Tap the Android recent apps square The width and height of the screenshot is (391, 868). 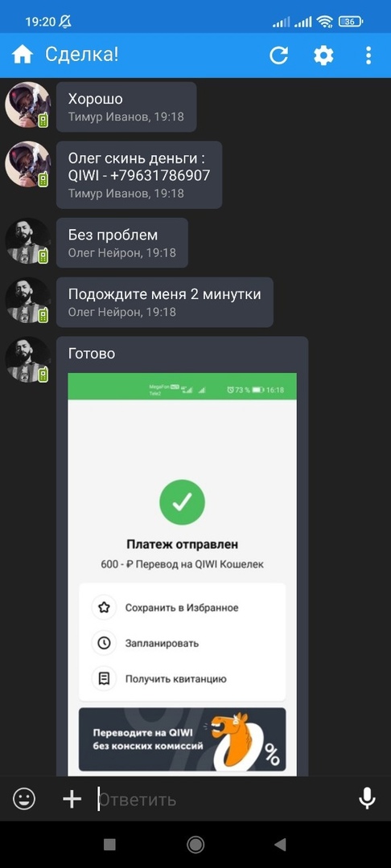(x=109, y=844)
